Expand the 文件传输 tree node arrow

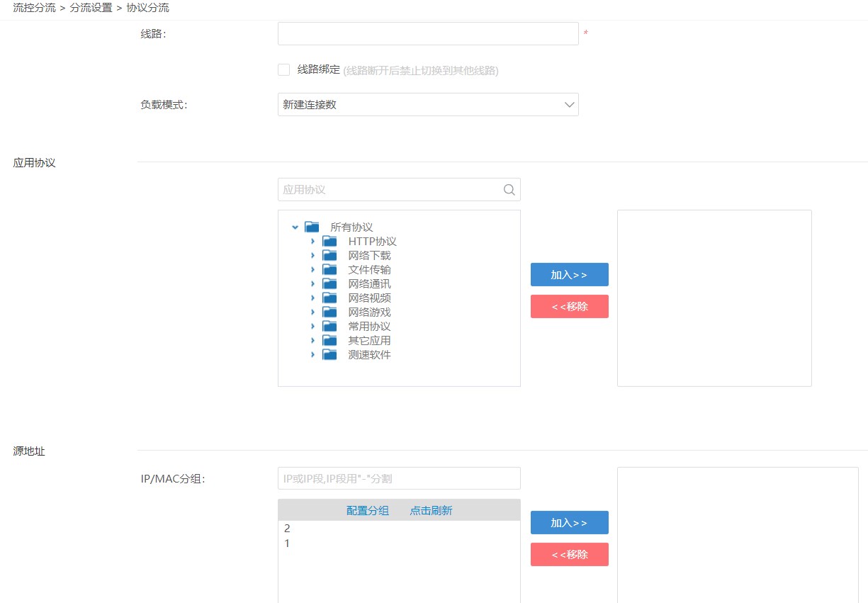(x=312, y=270)
